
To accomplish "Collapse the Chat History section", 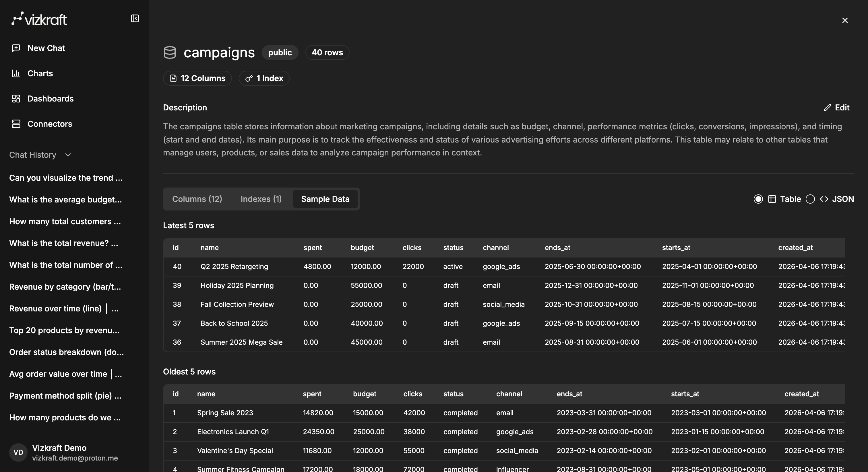I will (67, 155).
